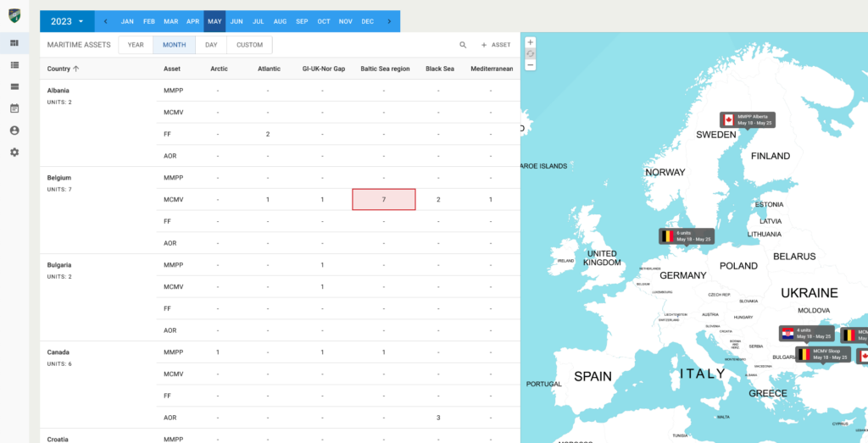The image size is (868, 443).
Task: Zoom out on the map
Action: (x=531, y=65)
